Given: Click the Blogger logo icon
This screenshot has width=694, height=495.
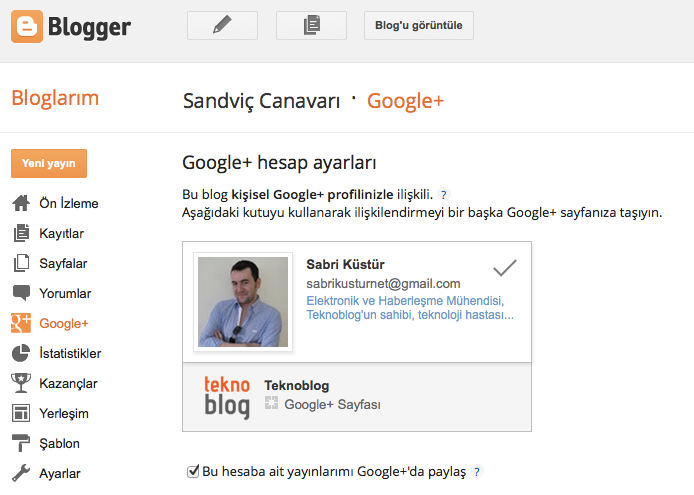Looking at the screenshot, I should (x=26, y=26).
